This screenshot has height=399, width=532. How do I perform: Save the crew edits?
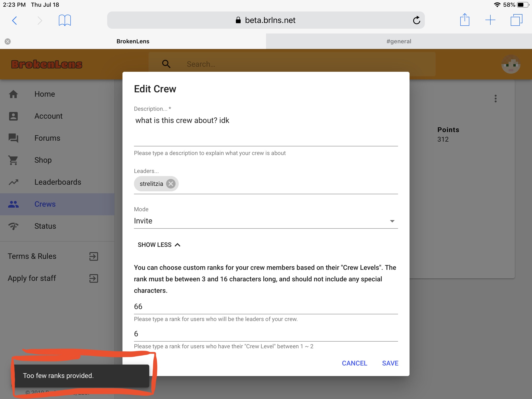[x=390, y=363]
